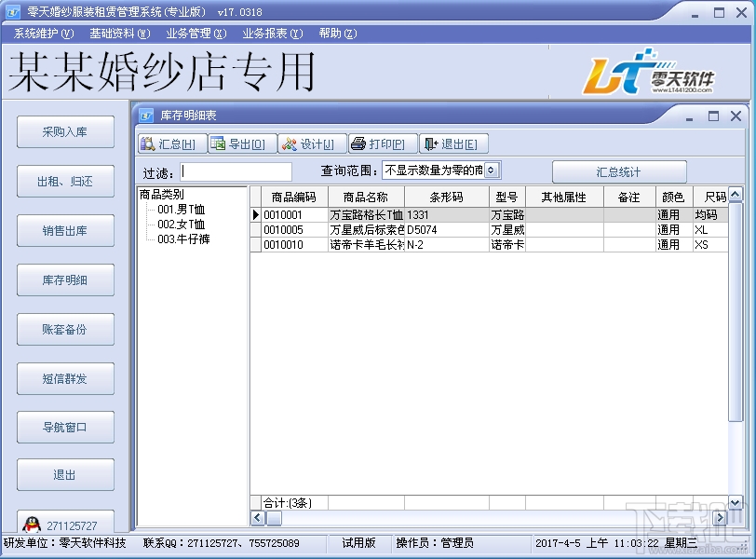Click the table scroll down arrow
Image resolution: width=756 pixels, height=559 pixels.
(x=735, y=502)
